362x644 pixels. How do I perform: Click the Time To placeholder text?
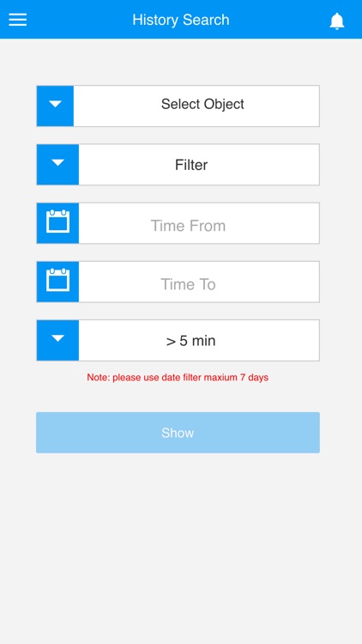tap(188, 284)
